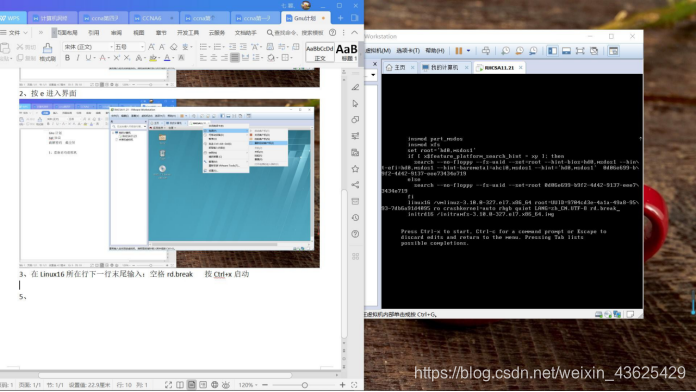The width and height of the screenshot is (696, 392).
Task: Adjust the WPS zoom slider
Action: tap(304, 385)
